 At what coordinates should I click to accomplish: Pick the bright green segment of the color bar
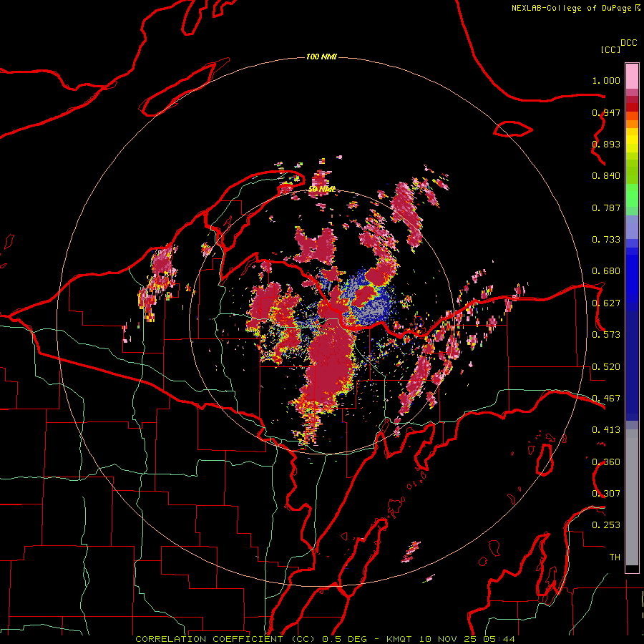pos(632,195)
